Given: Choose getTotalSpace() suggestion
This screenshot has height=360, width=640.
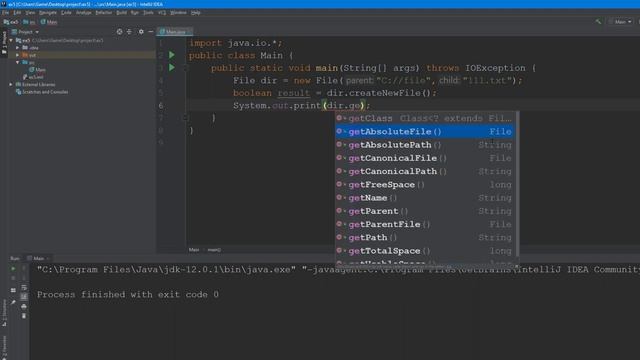Looking at the screenshot, I should coord(424,251).
